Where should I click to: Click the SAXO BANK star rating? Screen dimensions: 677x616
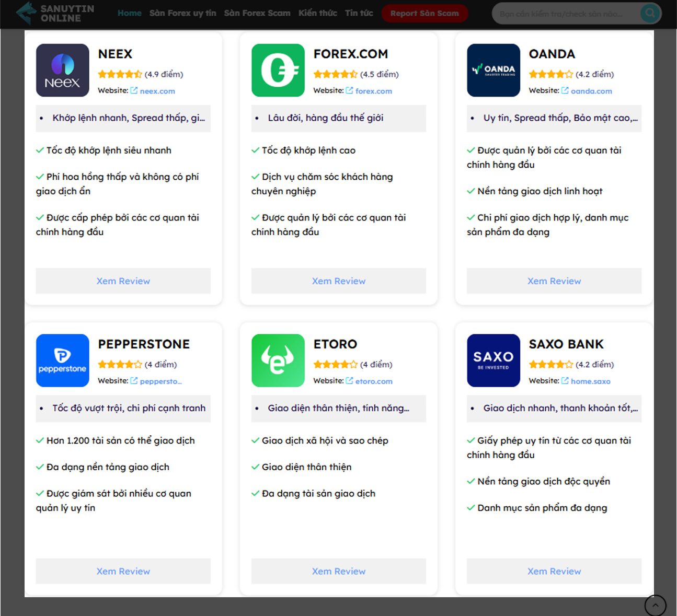coord(550,364)
